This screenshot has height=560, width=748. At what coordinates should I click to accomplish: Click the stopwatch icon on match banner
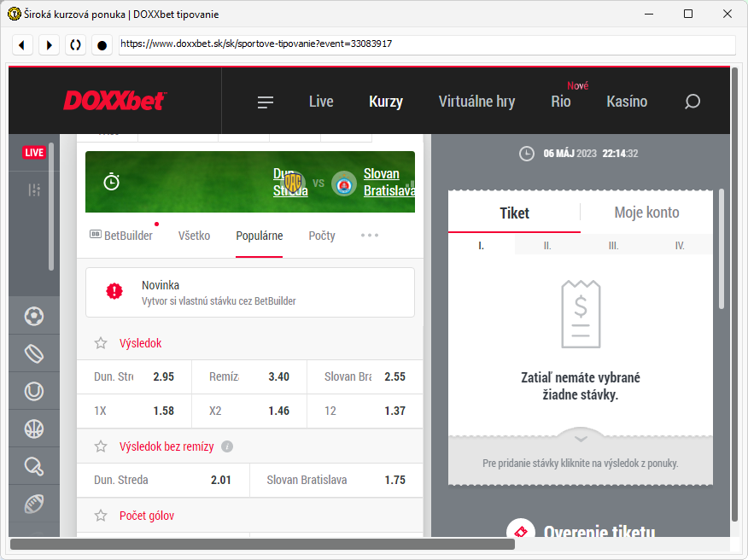coord(112,182)
